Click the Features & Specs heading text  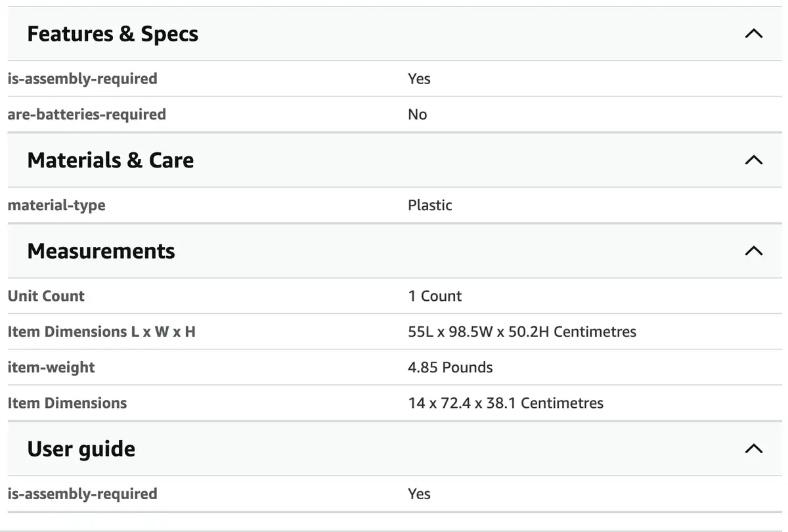[112, 34]
